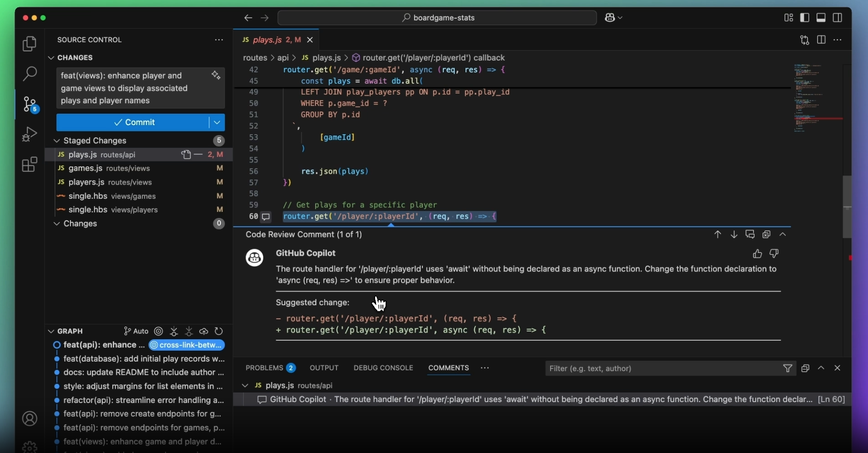Click cross-link-betw... branch badge
Viewport: 868px width, 453px height.
click(x=187, y=345)
